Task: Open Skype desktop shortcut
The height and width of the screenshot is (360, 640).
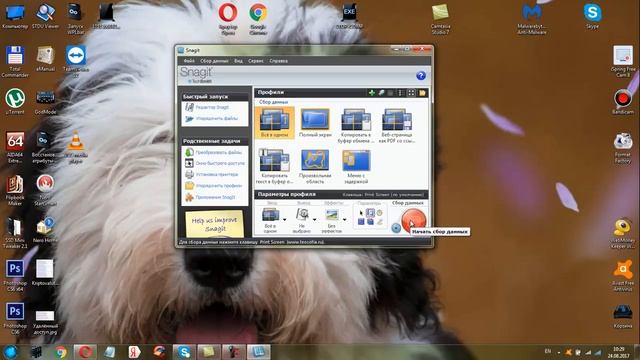Action: coord(592,16)
